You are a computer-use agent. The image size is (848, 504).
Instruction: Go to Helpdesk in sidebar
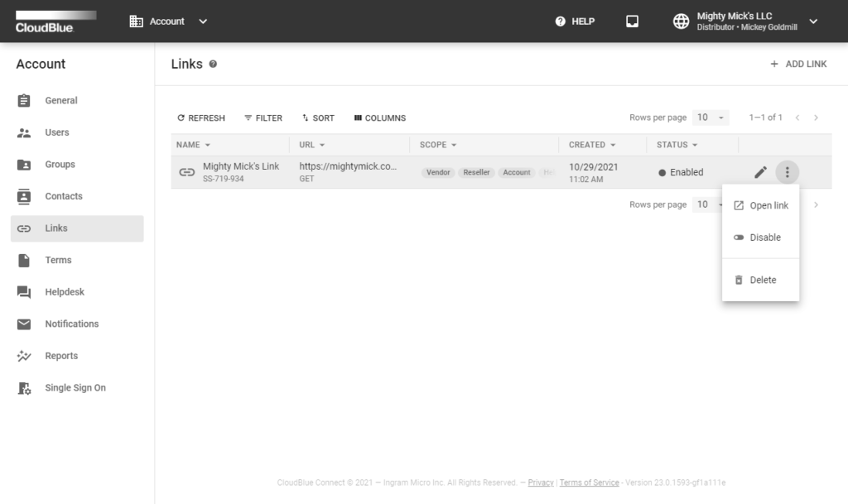pos(65,292)
